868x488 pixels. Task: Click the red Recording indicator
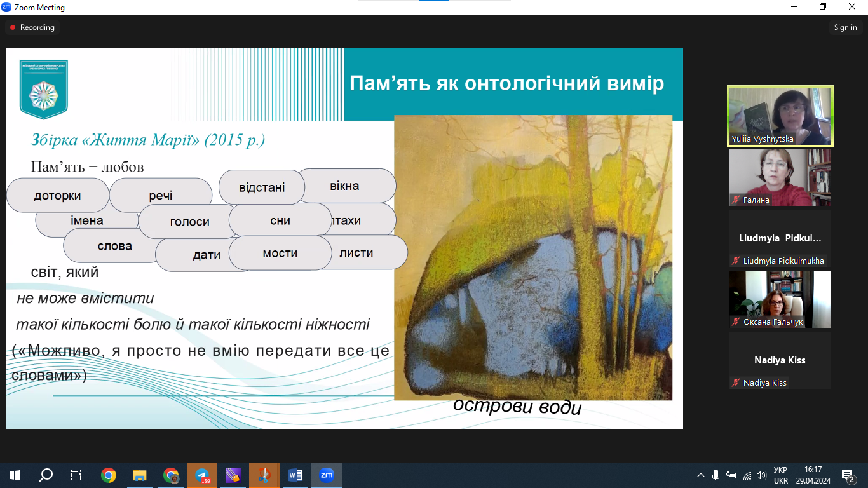[32, 27]
